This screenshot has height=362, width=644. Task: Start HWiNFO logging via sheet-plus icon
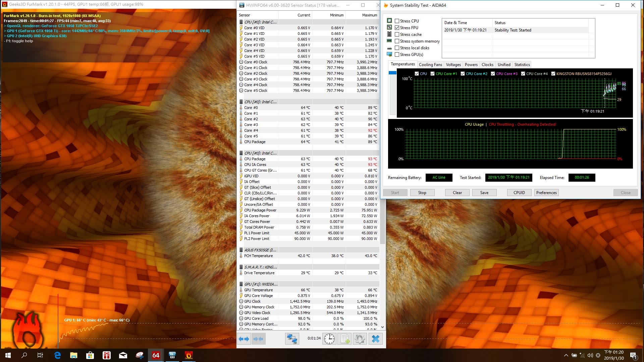click(344, 339)
